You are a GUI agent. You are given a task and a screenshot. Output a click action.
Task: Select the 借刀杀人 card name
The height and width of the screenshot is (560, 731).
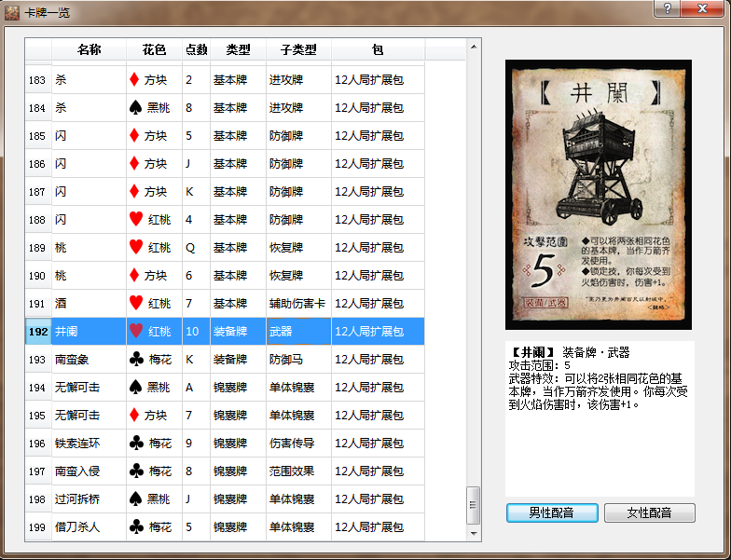click(77, 527)
